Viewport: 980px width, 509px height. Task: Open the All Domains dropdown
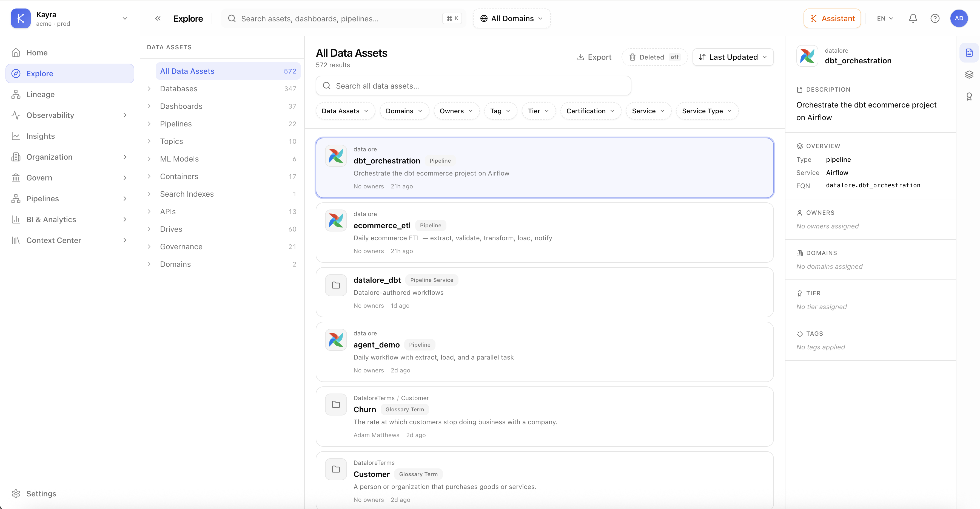tap(511, 18)
